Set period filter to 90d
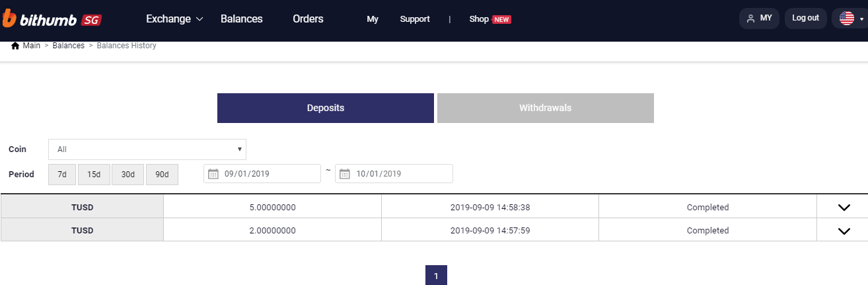 click(162, 175)
